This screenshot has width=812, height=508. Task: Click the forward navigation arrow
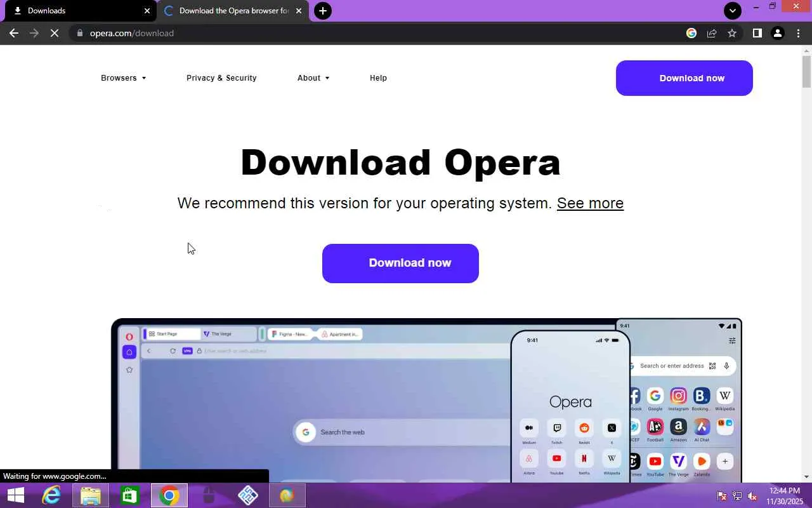coord(34,33)
